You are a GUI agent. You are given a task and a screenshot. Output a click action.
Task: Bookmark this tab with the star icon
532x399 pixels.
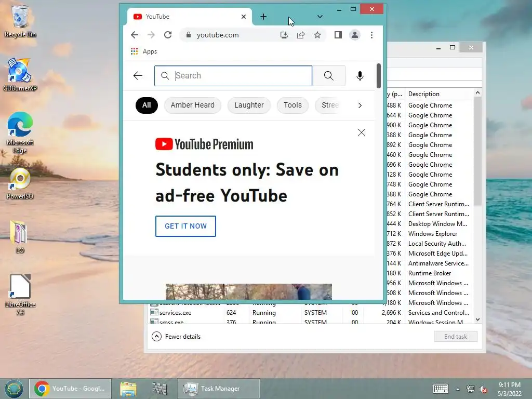tap(317, 35)
